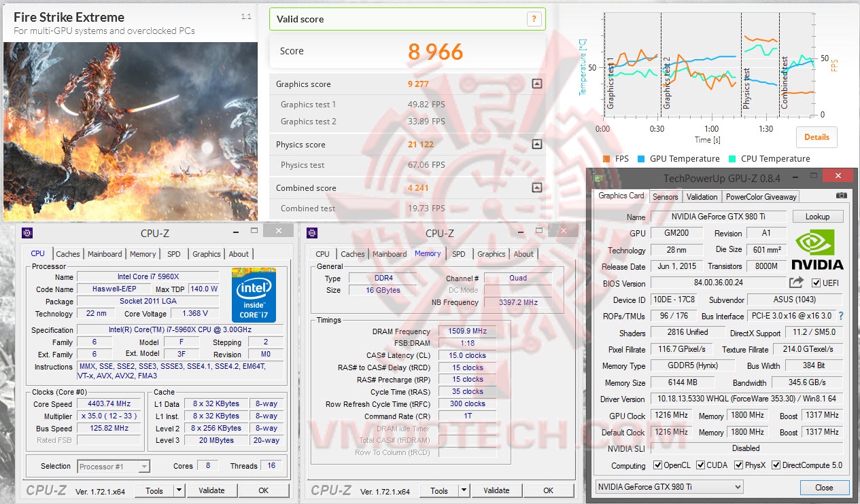Click the overall score 8 966
Image resolution: width=860 pixels, height=504 pixels.
pos(436,52)
